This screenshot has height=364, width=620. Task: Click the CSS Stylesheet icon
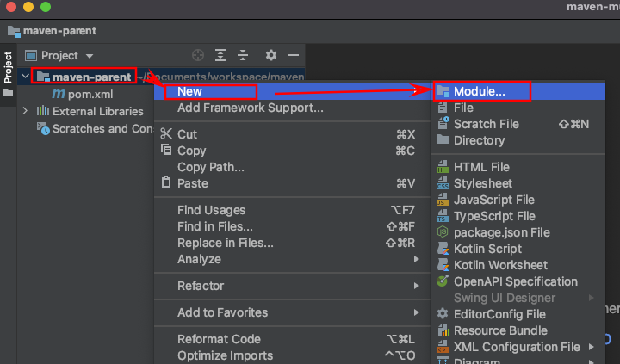pyautogui.click(x=443, y=183)
